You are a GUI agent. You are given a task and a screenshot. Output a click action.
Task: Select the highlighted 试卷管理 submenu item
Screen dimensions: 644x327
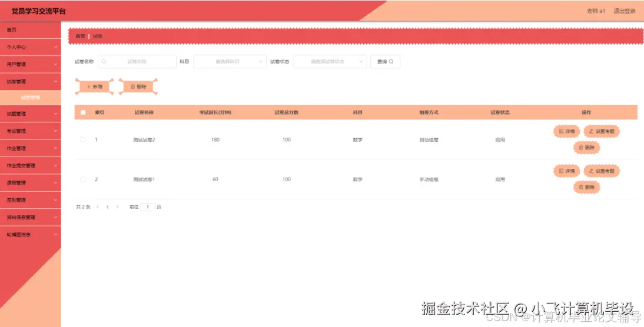31,98
